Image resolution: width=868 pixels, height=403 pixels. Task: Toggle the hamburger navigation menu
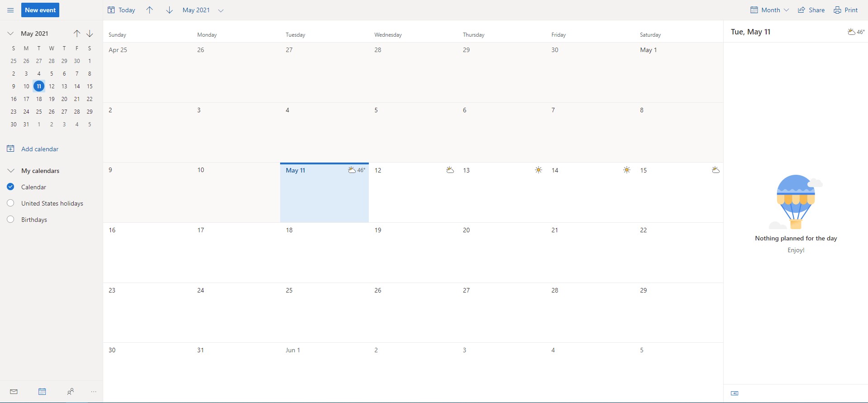pyautogui.click(x=10, y=10)
